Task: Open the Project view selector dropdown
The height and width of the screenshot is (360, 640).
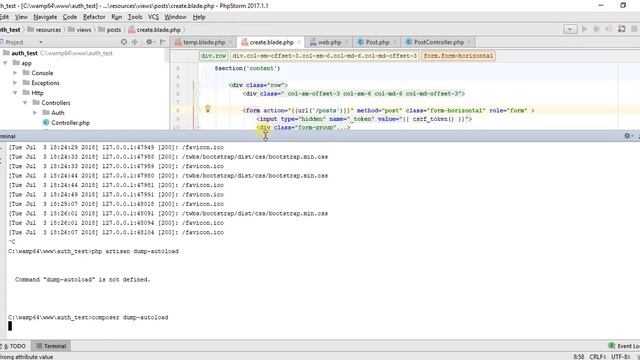Action: 40,42
